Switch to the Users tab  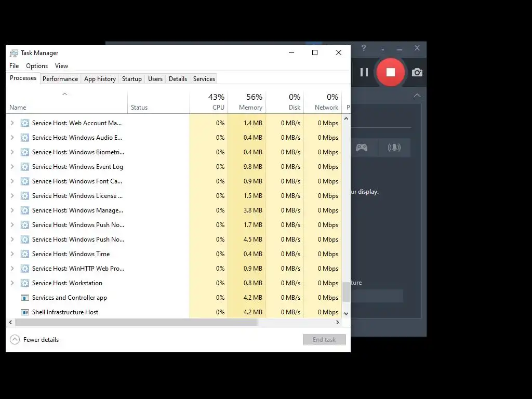pyautogui.click(x=155, y=79)
